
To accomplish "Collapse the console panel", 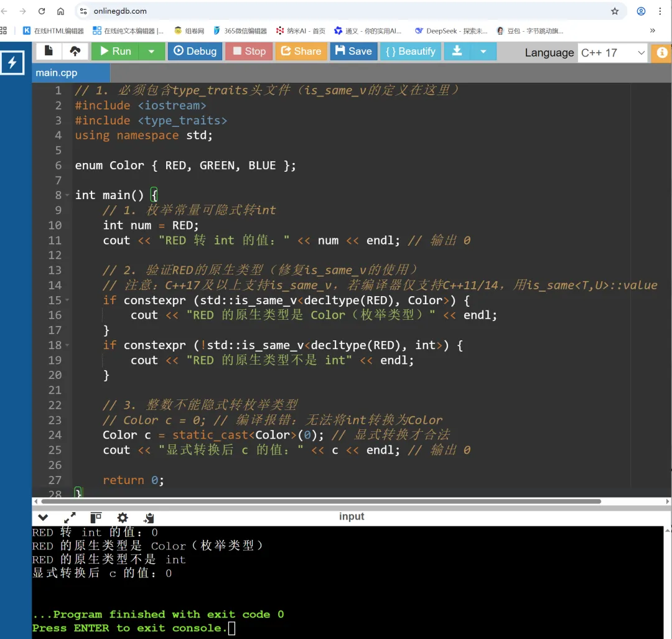I will point(42,517).
